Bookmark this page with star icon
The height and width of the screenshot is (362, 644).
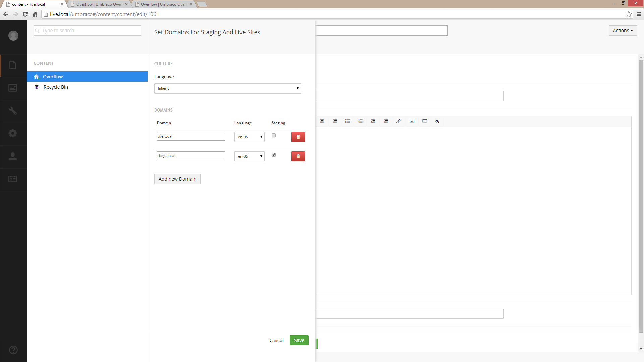629,14
